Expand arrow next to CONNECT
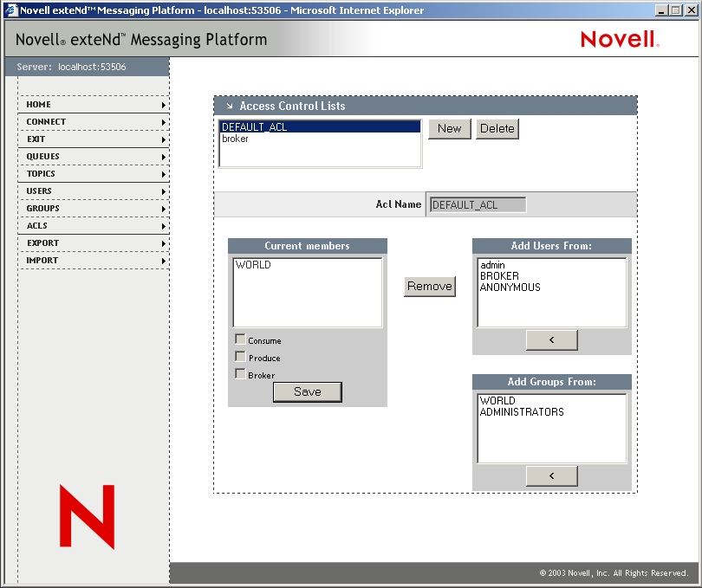This screenshot has height=588, width=702. point(164,122)
